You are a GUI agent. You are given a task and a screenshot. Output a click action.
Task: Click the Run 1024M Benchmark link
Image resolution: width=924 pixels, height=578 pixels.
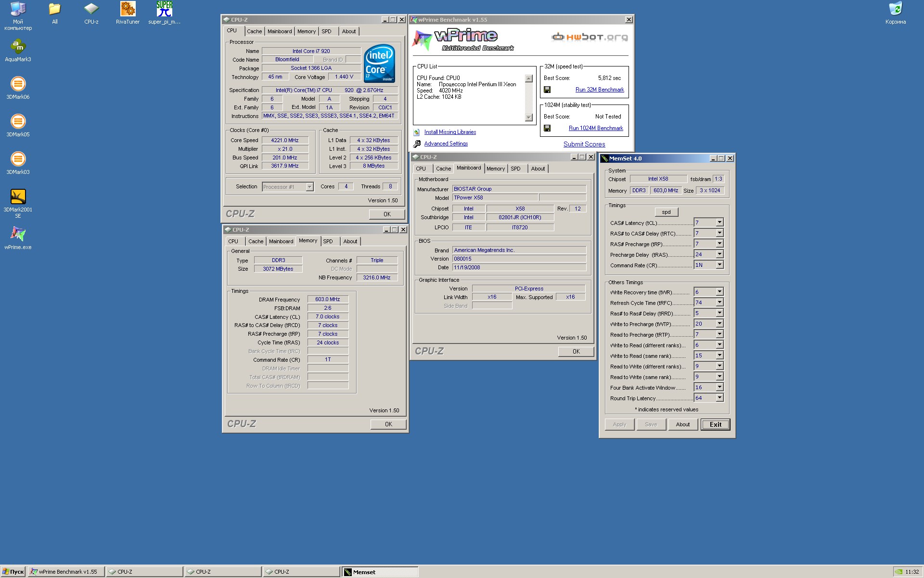click(x=596, y=128)
